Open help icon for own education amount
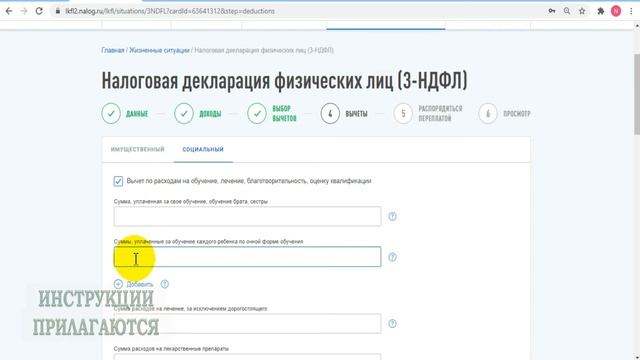 (392, 216)
